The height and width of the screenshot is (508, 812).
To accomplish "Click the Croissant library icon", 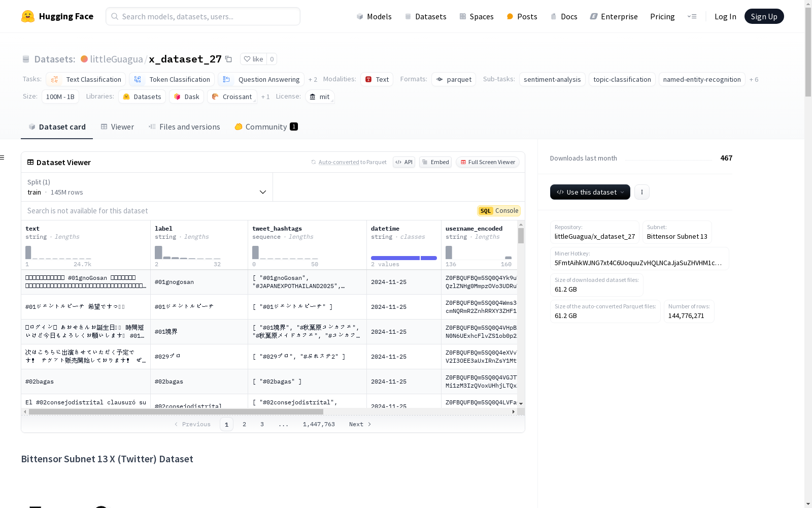I will [x=215, y=97].
